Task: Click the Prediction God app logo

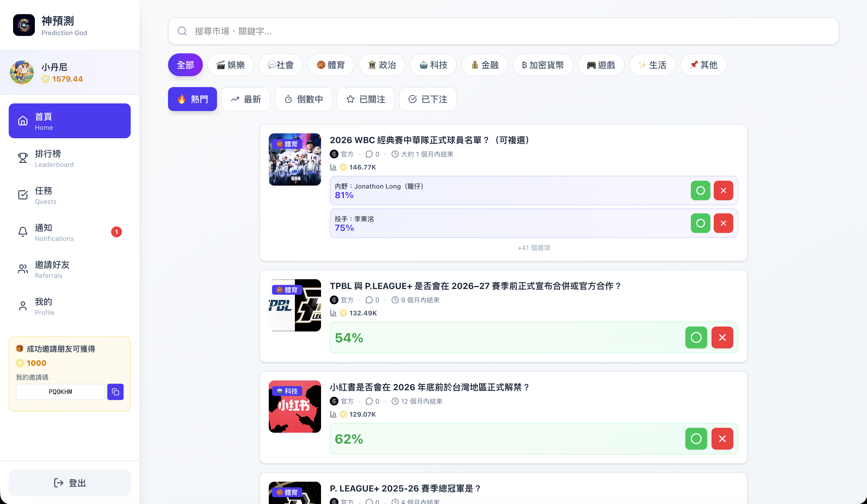Action: (24, 25)
